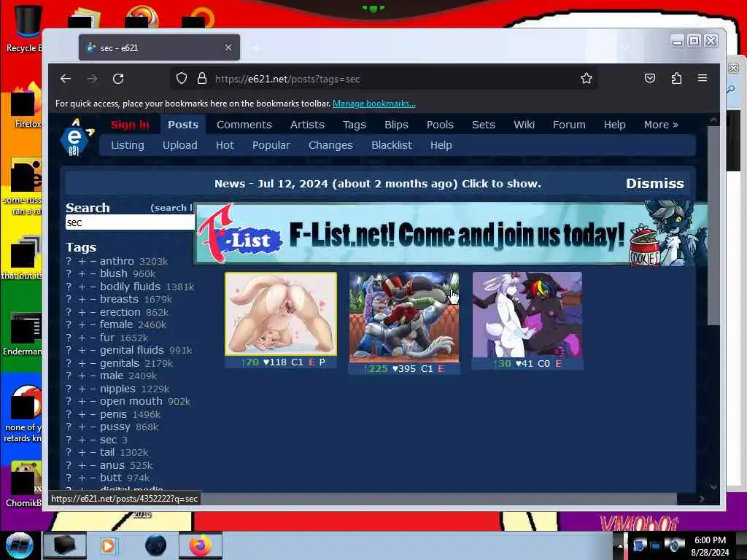Open the Forum navigation item
This screenshot has height=560, width=747.
point(569,125)
